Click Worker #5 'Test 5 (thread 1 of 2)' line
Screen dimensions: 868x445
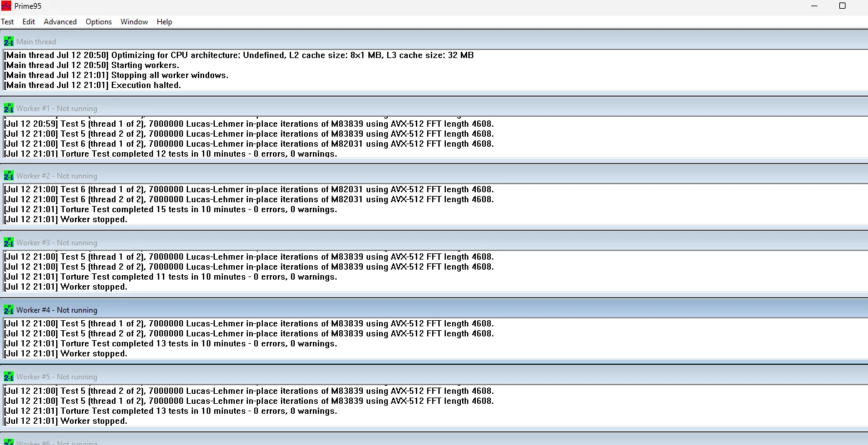[249, 401]
